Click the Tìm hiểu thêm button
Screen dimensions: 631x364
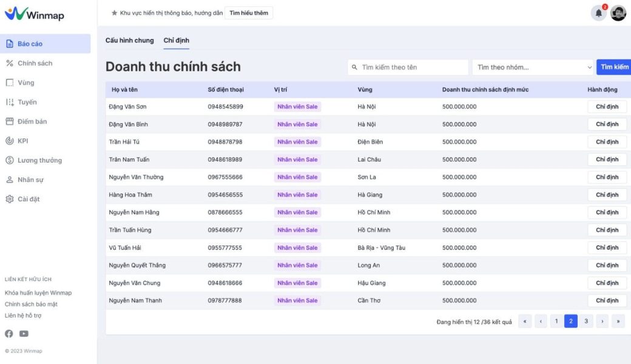tap(249, 13)
